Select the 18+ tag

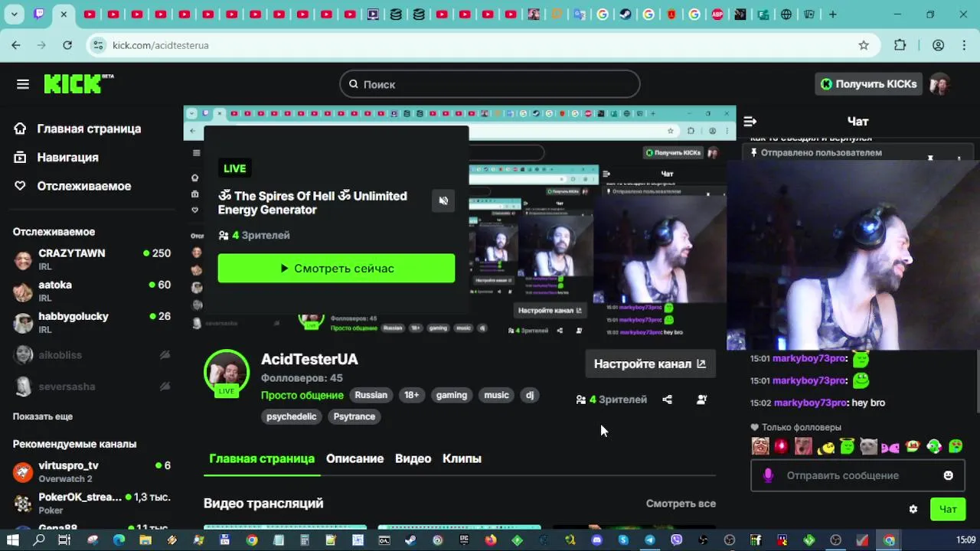click(x=411, y=395)
